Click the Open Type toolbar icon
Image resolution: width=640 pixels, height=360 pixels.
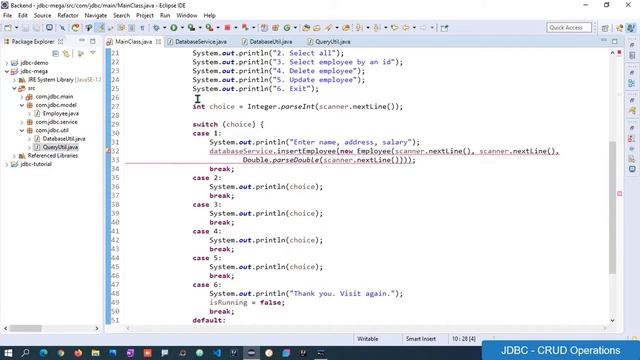306,28
